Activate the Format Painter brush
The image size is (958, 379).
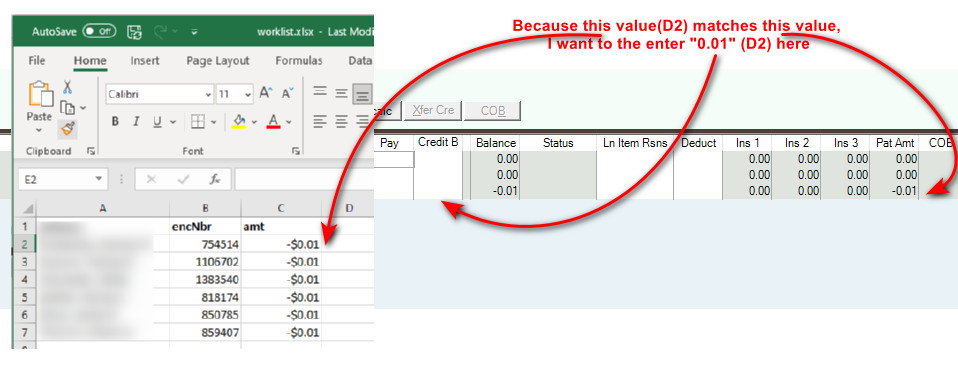coord(68,129)
